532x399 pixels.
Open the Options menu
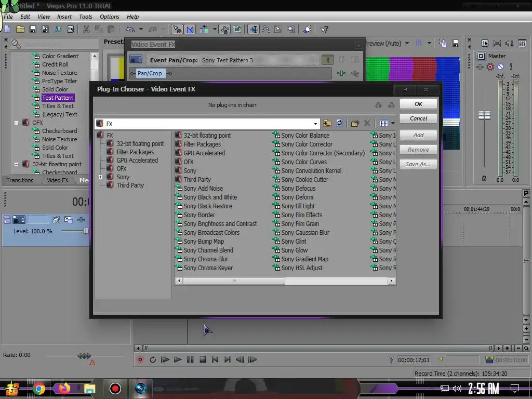(x=109, y=17)
